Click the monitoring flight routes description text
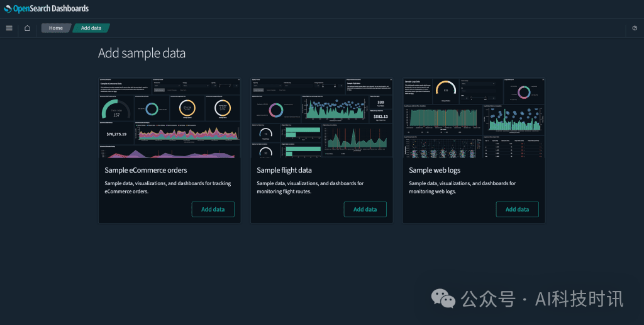This screenshot has height=325, width=644. click(310, 187)
